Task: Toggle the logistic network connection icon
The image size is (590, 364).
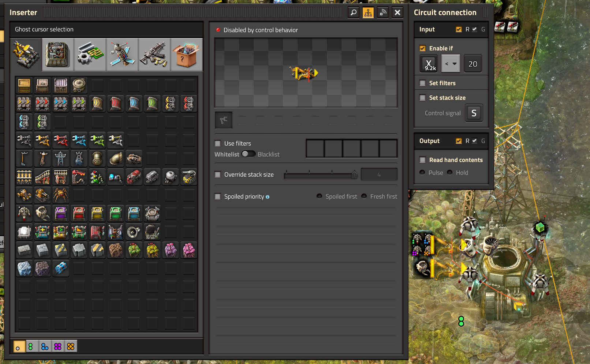Action: [383, 13]
